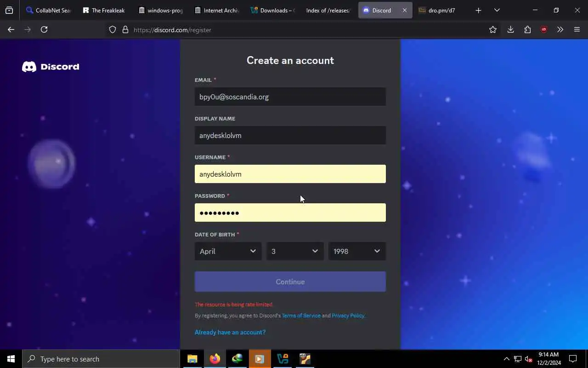Click the Display Name input field
Screen dimensions: 588x368
[x=290, y=135]
